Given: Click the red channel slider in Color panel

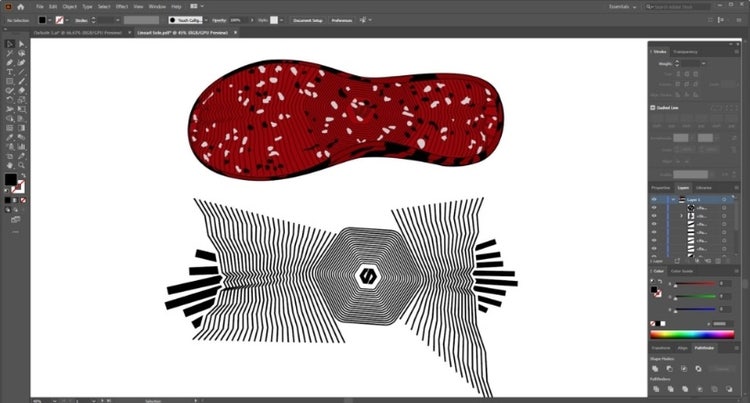Looking at the screenshot, I should tap(696, 283).
